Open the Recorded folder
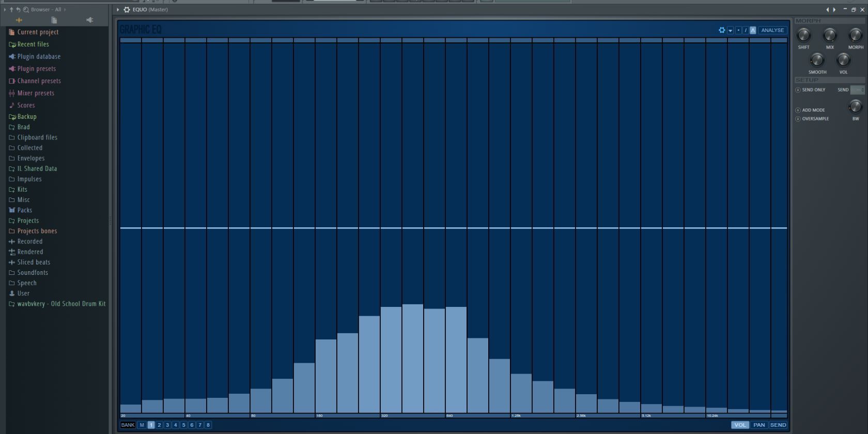Image resolution: width=868 pixels, height=434 pixels. tap(25, 241)
